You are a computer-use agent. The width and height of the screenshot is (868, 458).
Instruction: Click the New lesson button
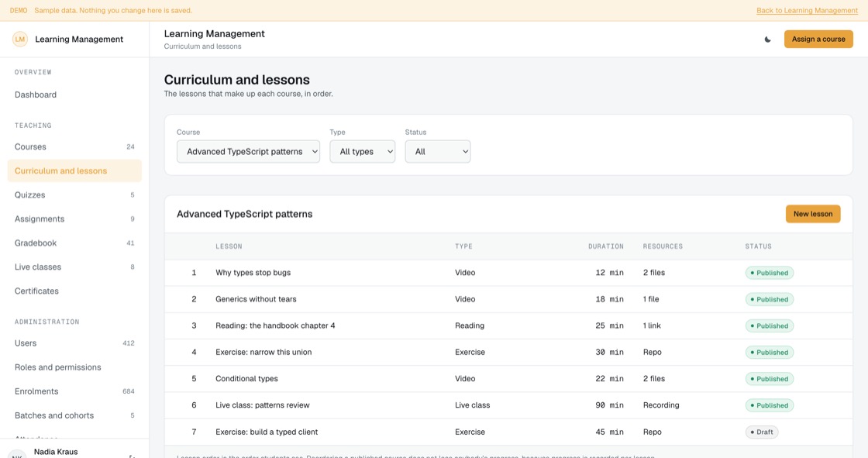click(x=813, y=214)
